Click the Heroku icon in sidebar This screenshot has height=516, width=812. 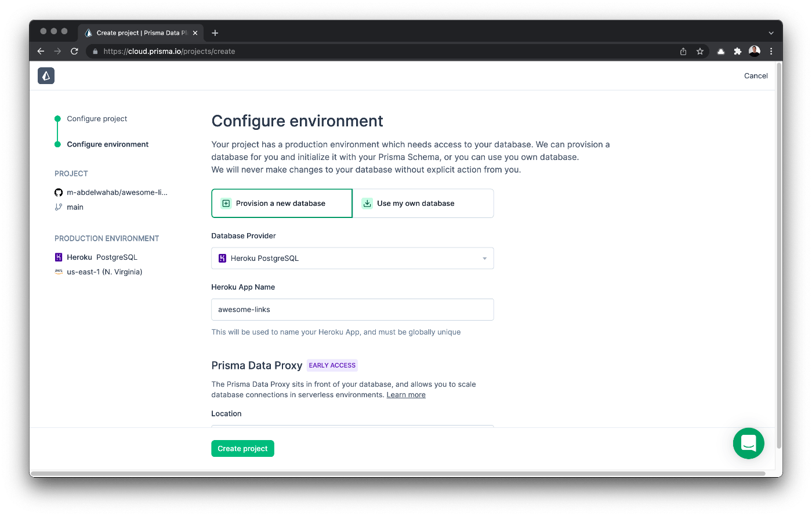pyautogui.click(x=59, y=257)
